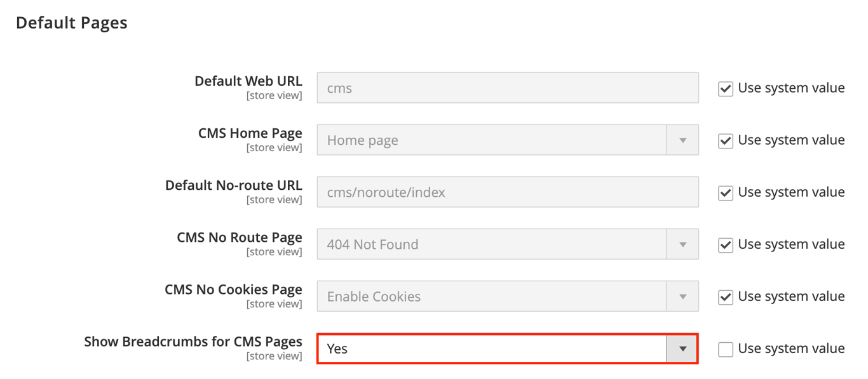Click the arrow icon on the Yes selector
Screen dimensions: 868x379
pyautogui.click(x=683, y=348)
